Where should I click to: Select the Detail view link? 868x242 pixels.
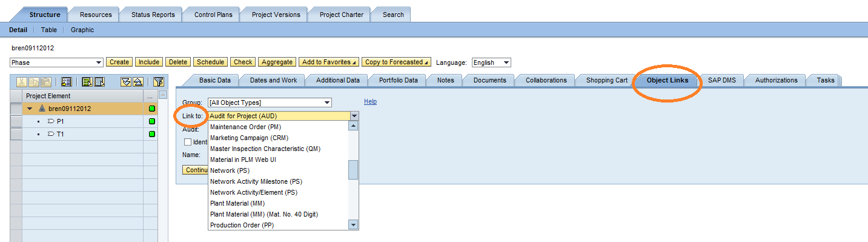pyautogui.click(x=18, y=30)
